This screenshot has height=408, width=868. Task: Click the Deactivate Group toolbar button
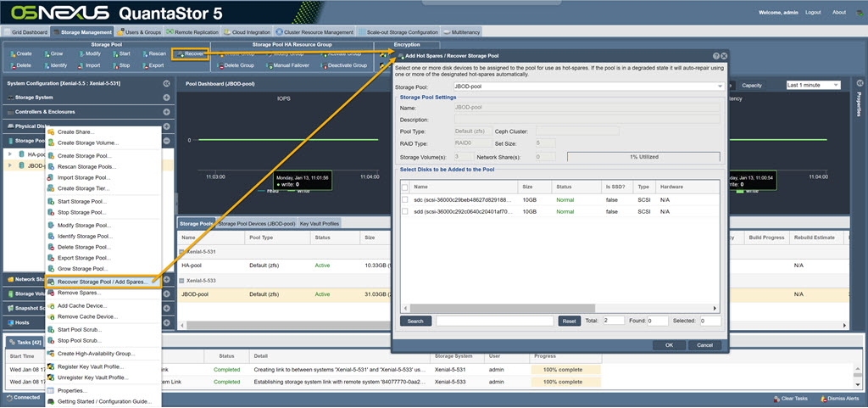(344, 65)
